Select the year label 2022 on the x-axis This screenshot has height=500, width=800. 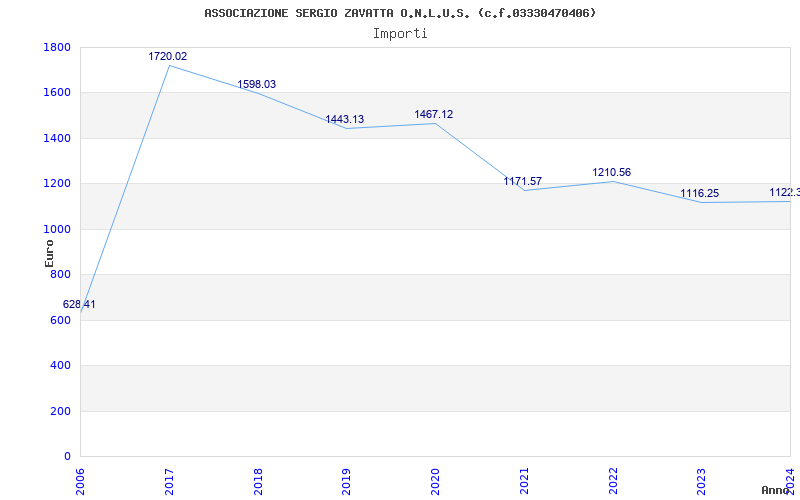[x=613, y=482]
